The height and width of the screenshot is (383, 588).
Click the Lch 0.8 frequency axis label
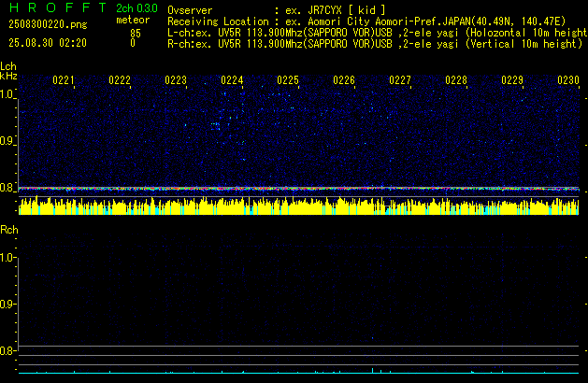[x=7, y=188]
